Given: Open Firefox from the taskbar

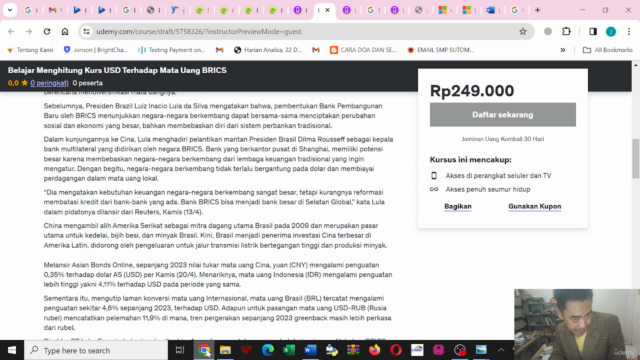Looking at the screenshot, I should tap(374, 350).
